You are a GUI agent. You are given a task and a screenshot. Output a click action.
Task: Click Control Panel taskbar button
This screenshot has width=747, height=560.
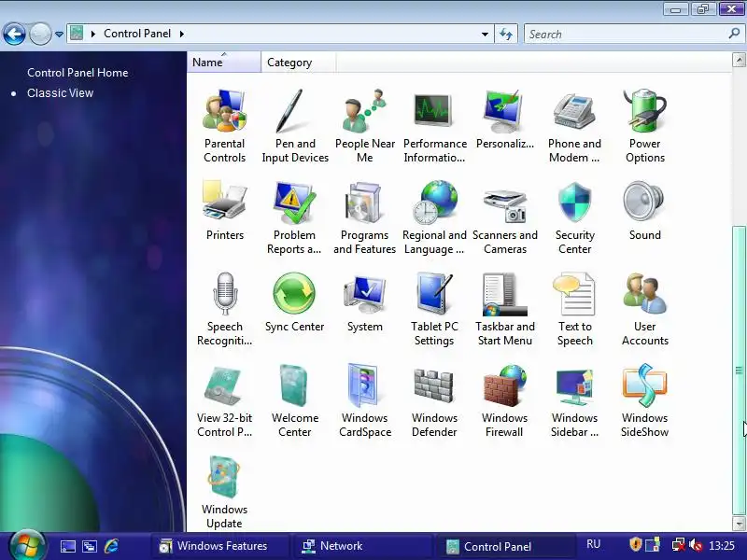[x=508, y=546]
